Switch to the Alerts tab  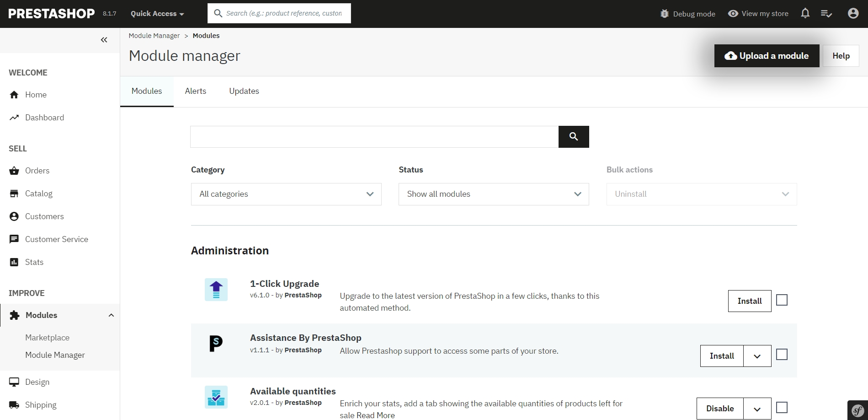(195, 91)
